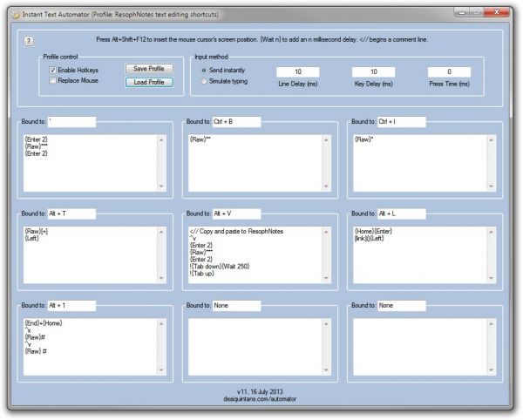Click scroll up arrow in Alt + V box

(327, 232)
